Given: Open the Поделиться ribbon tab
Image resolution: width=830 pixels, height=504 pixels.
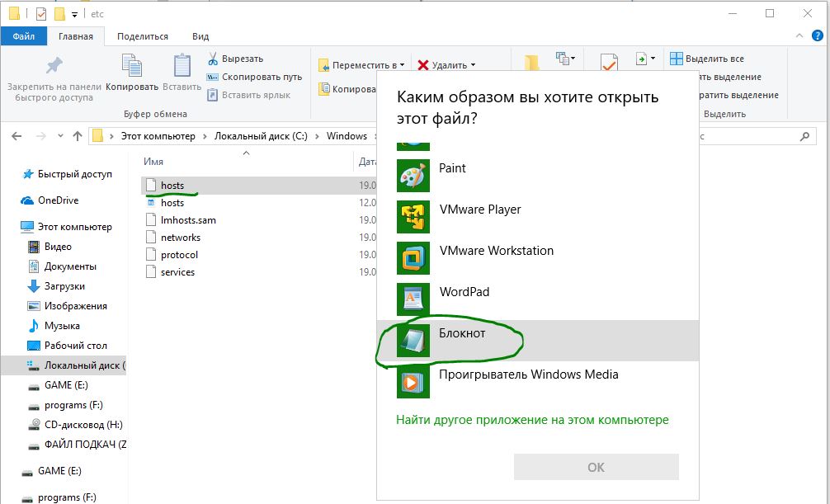Looking at the screenshot, I should pyautogui.click(x=143, y=36).
